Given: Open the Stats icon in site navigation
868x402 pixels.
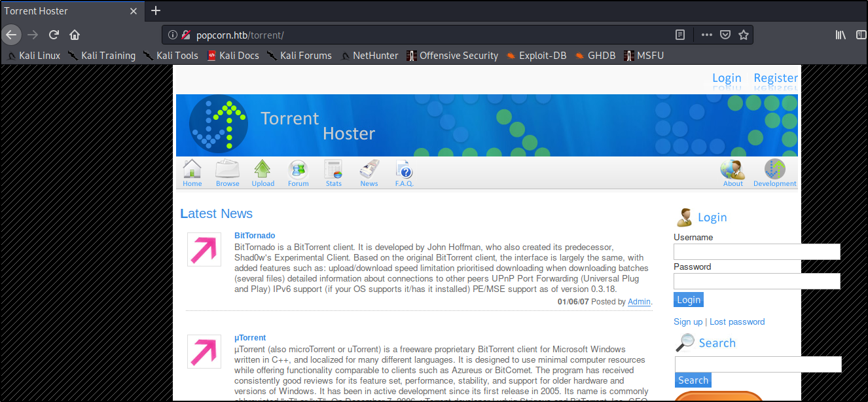Looking at the screenshot, I should (x=334, y=174).
